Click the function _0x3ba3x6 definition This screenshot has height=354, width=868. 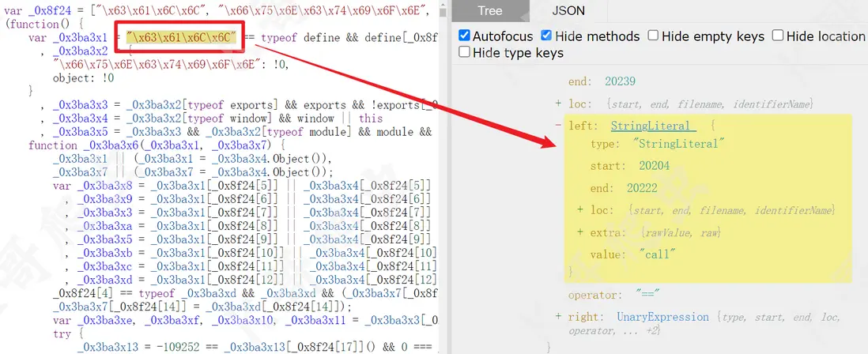[x=156, y=145]
